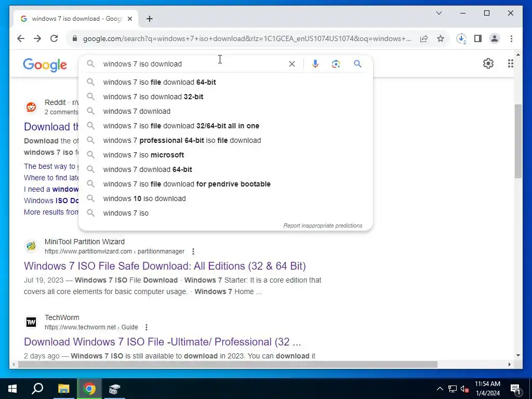The height and width of the screenshot is (399, 532).
Task: Click the TechWorm TW favicon
Action: (31, 322)
